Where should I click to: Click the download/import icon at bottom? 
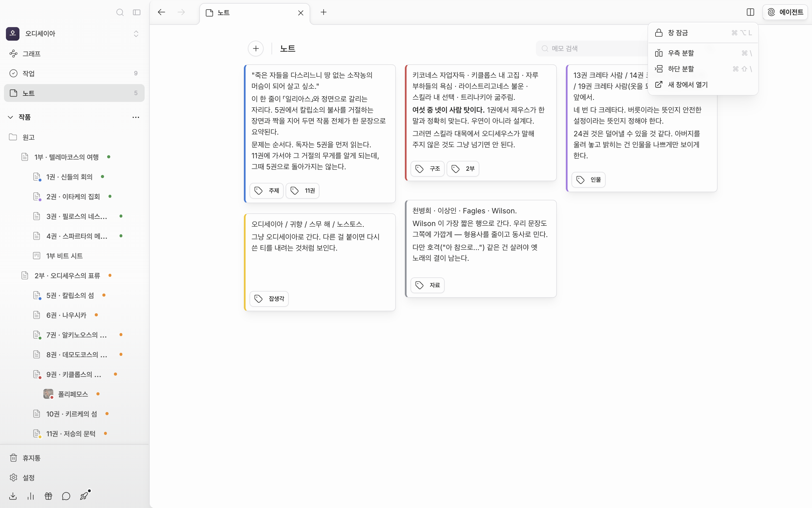[13, 496]
